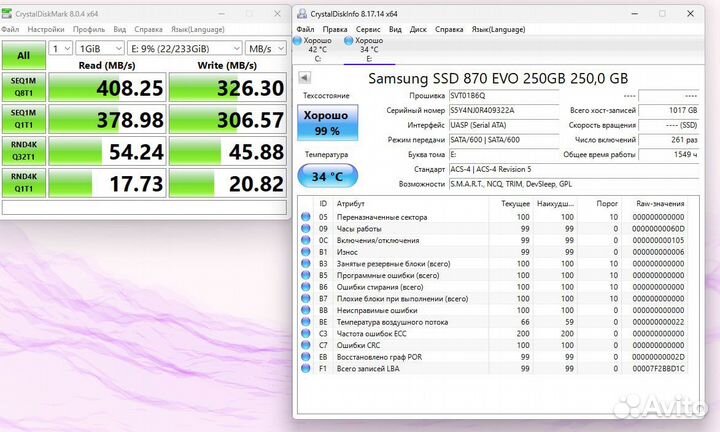Screen dimensions: 720x432
Task: Click the Порог column header
Action: pyautogui.click(x=607, y=203)
